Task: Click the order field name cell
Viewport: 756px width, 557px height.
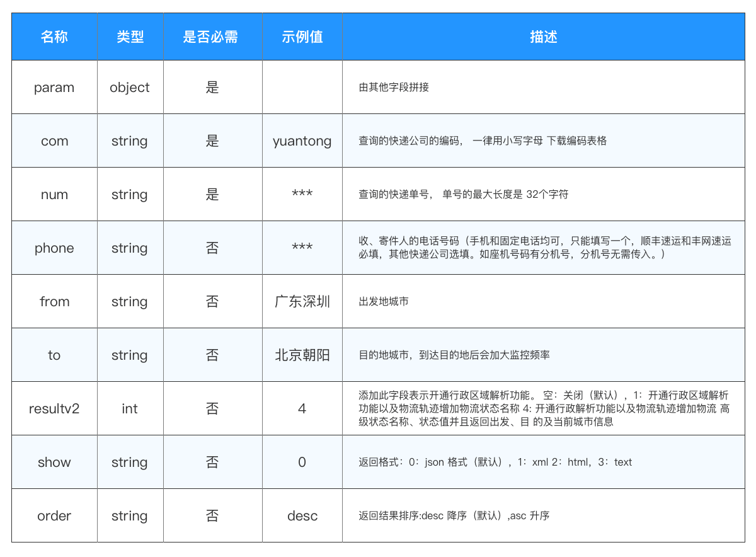Action: pos(54,516)
